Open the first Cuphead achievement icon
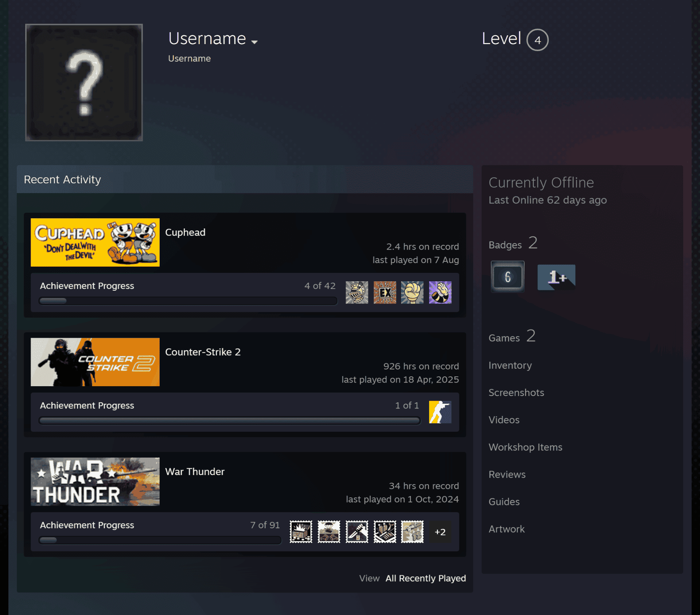 point(357,292)
